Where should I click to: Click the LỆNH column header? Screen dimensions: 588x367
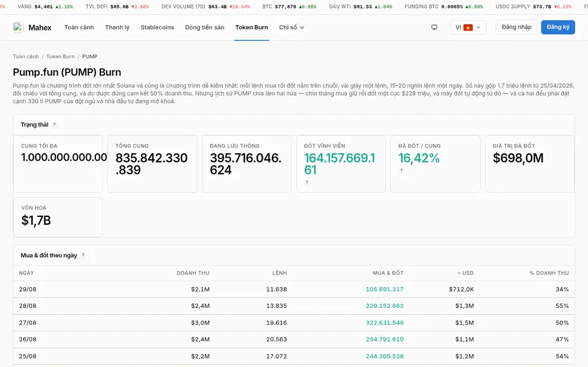[280, 273]
